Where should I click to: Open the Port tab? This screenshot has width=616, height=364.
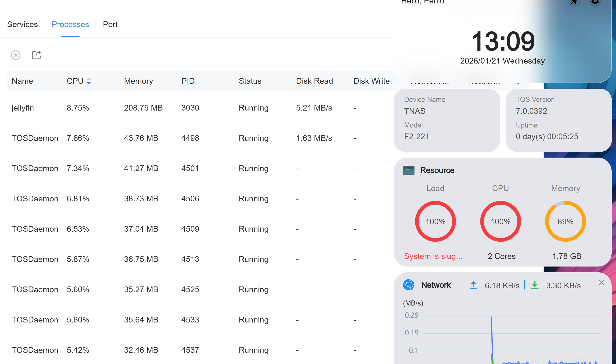point(110,24)
